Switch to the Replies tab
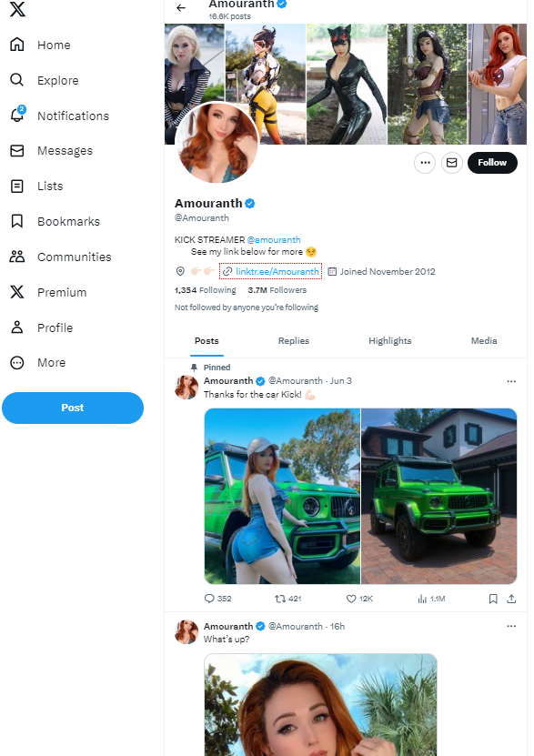This screenshot has width=534, height=756. click(293, 340)
